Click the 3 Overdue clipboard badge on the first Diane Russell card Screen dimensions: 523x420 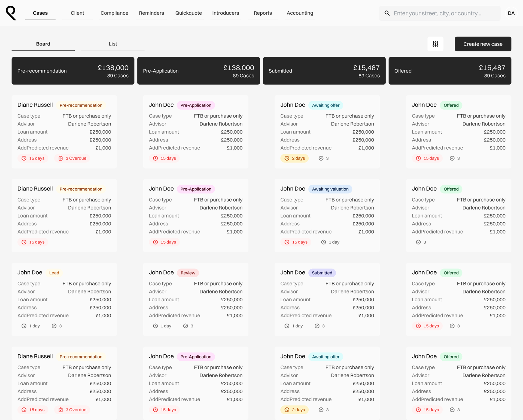pyautogui.click(x=72, y=158)
